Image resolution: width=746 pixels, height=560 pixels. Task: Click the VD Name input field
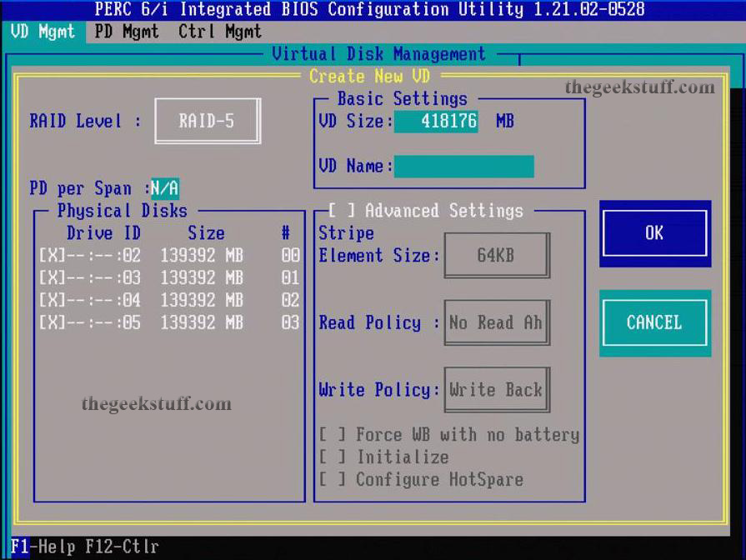(463, 167)
